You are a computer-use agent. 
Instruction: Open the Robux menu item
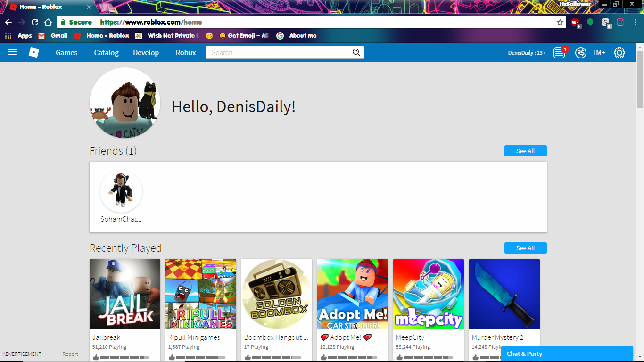point(186,52)
